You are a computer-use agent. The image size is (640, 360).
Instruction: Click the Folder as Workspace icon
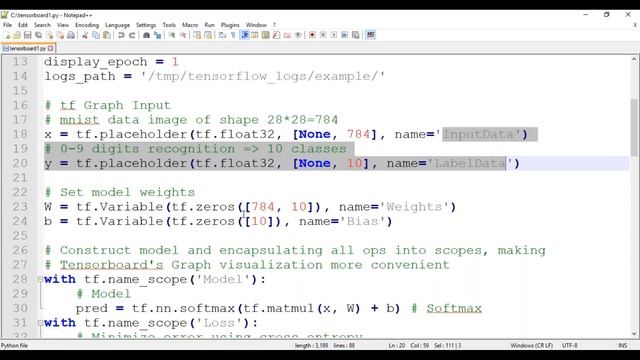tap(287, 35)
